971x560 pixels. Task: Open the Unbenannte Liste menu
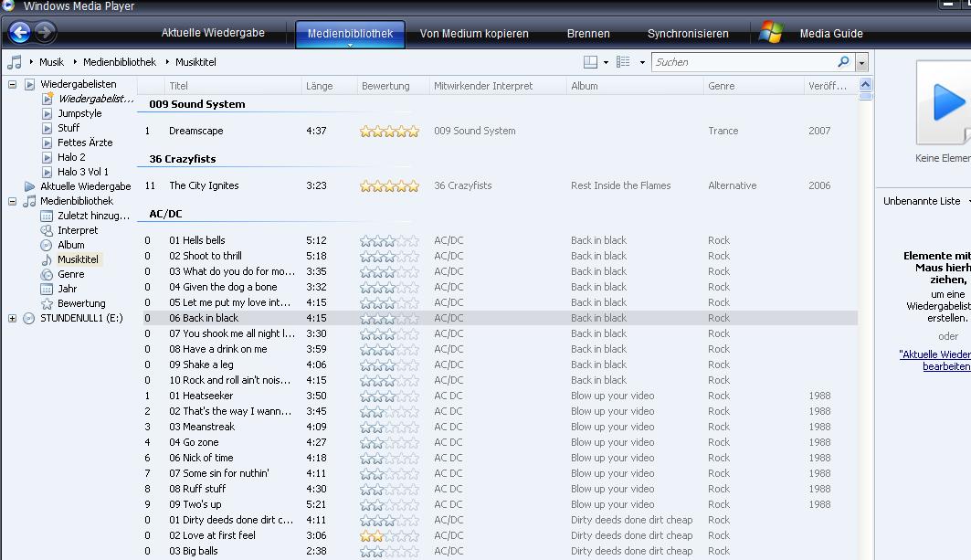pyautogui.click(x=925, y=201)
